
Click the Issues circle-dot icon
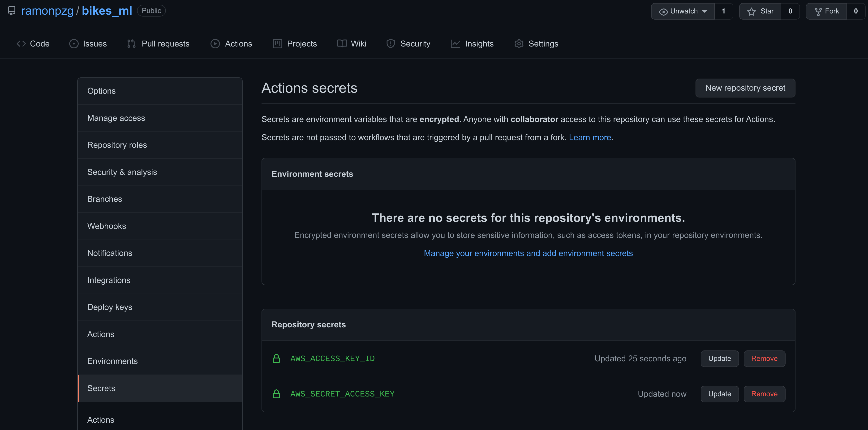pyautogui.click(x=74, y=44)
